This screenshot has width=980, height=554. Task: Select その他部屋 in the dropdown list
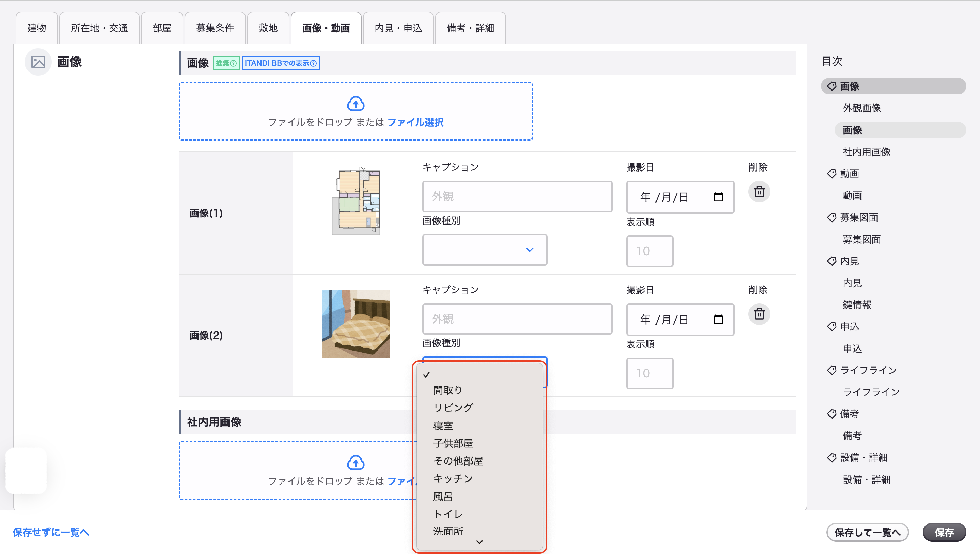[479, 461]
